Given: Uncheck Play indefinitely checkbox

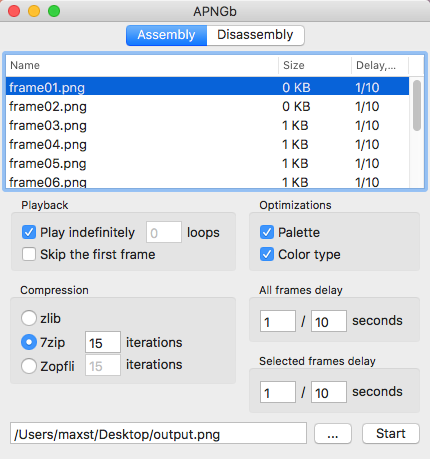Looking at the screenshot, I should click(x=29, y=232).
